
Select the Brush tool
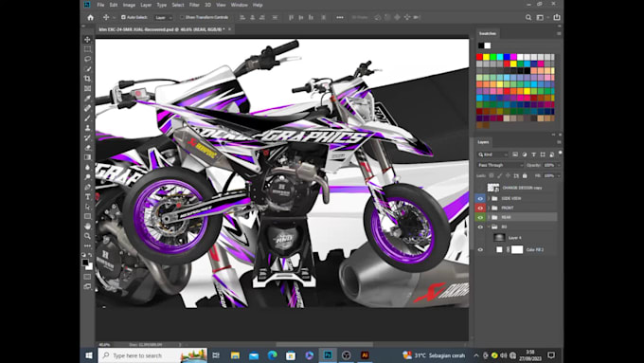(x=87, y=118)
